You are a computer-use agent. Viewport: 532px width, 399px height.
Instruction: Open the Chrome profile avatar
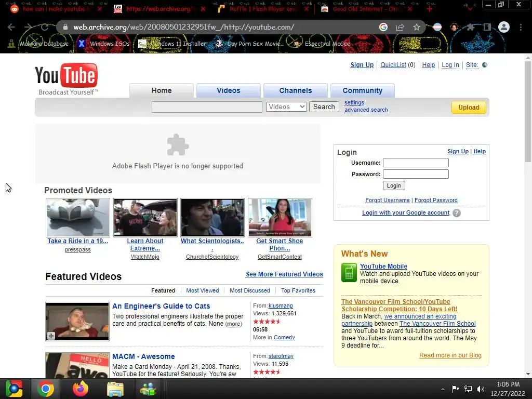tap(504, 27)
